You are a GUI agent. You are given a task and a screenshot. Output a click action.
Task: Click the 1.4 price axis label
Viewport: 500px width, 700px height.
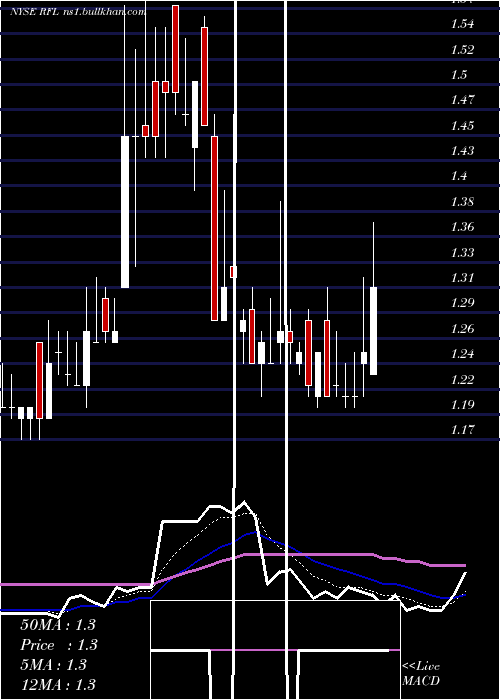click(459, 176)
